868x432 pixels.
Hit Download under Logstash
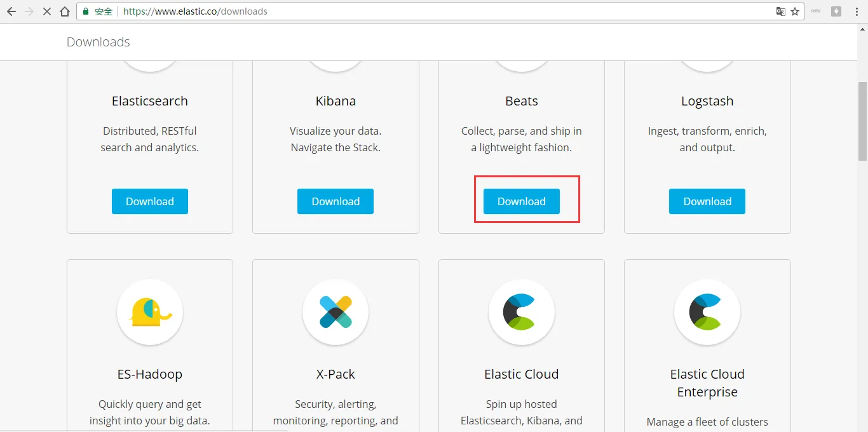[x=707, y=201]
